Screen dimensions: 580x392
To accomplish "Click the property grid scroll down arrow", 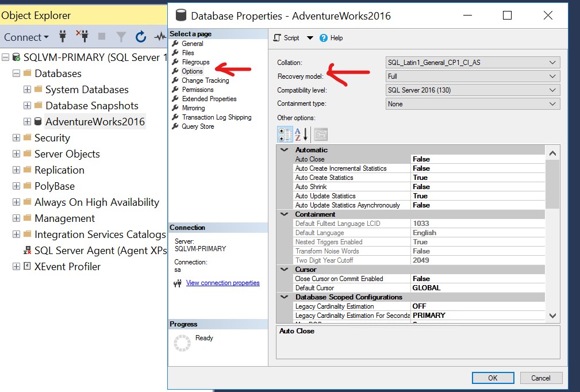I will pos(552,316).
